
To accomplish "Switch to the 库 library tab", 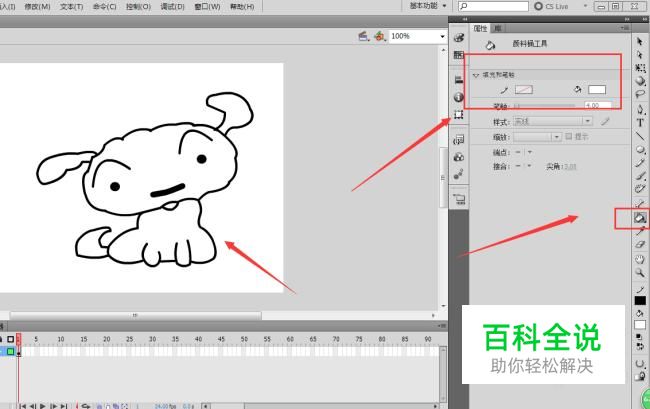I will coord(498,28).
